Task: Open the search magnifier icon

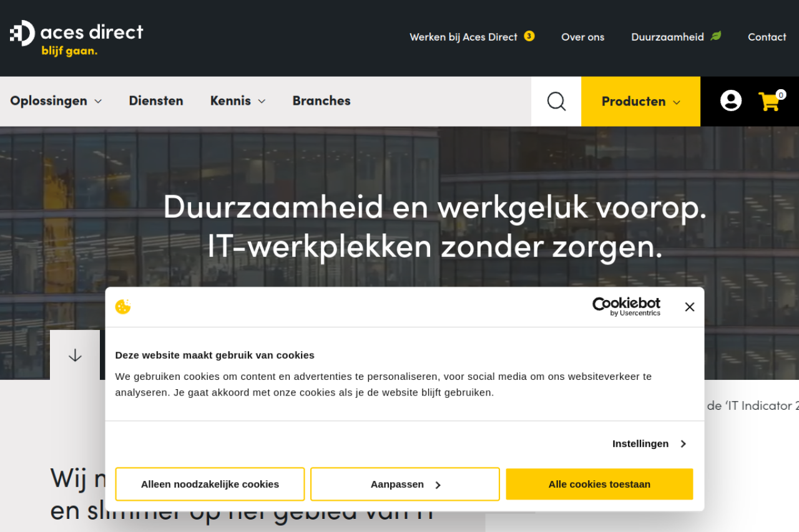Action: [x=556, y=101]
